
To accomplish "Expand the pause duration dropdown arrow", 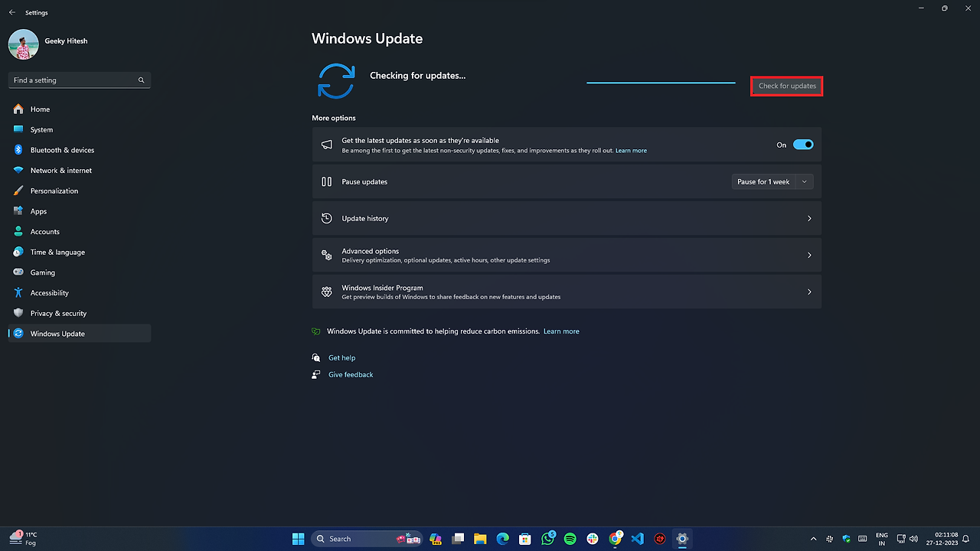I will point(804,182).
